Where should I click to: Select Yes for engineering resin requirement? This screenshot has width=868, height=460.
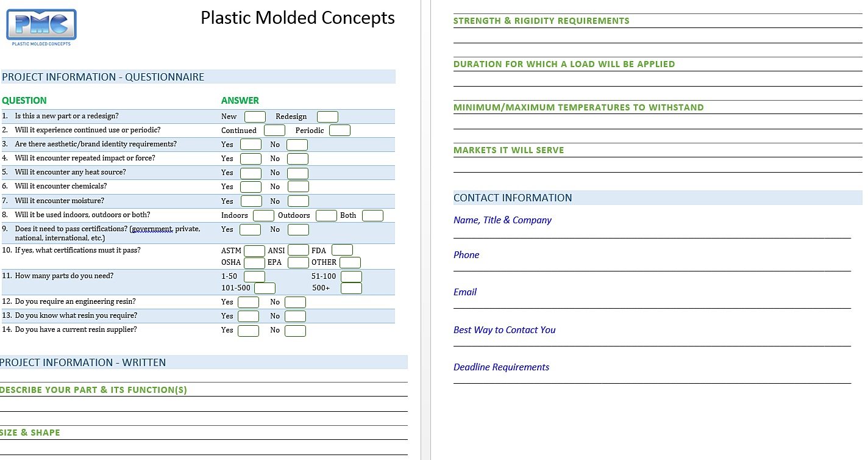point(248,302)
